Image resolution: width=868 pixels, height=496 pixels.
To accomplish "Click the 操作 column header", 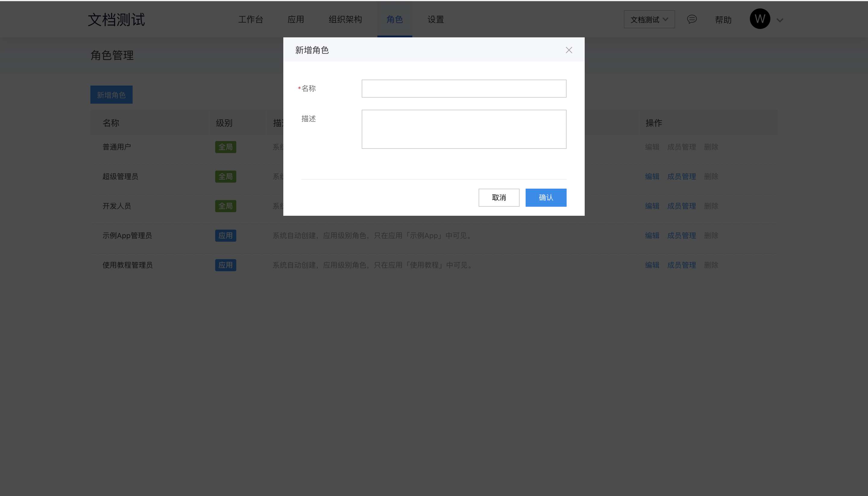I will click(x=654, y=123).
